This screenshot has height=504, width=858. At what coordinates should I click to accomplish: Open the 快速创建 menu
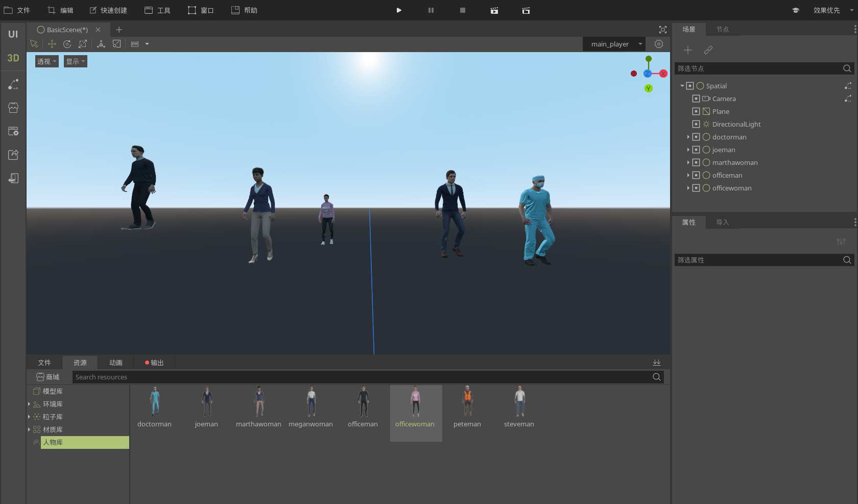(108, 10)
